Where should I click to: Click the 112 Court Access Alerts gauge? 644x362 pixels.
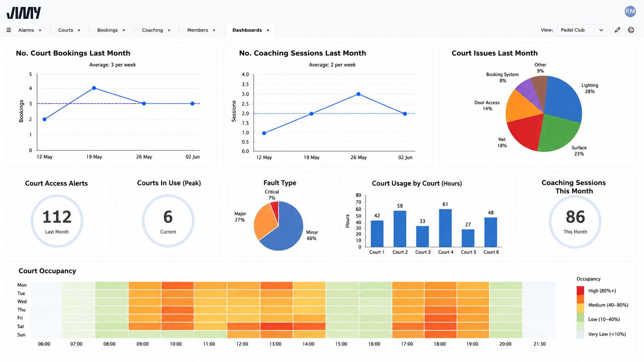click(57, 221)
